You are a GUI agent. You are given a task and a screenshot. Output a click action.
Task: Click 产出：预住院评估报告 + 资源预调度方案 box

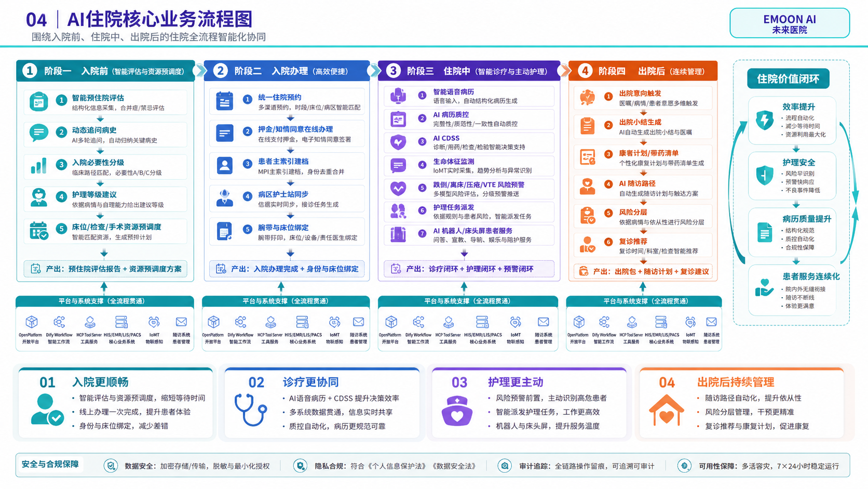coord(105,269)
